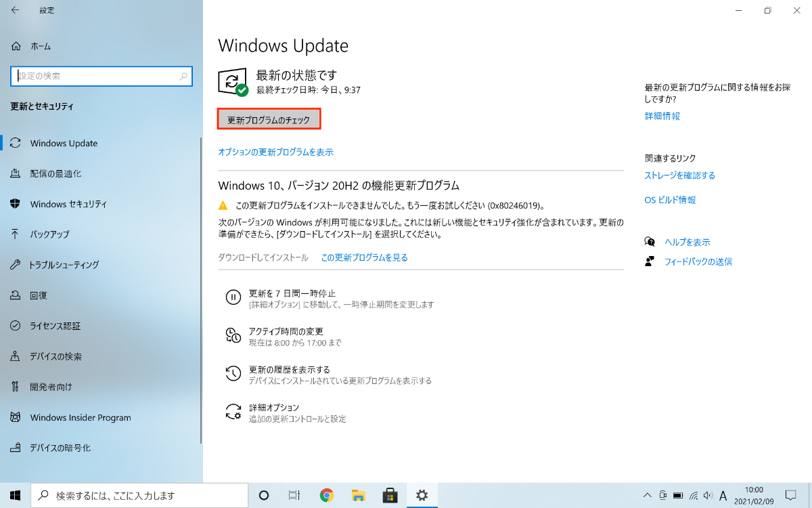
Task: Click the 更新プログラムのチェック button
Action: 269,119
